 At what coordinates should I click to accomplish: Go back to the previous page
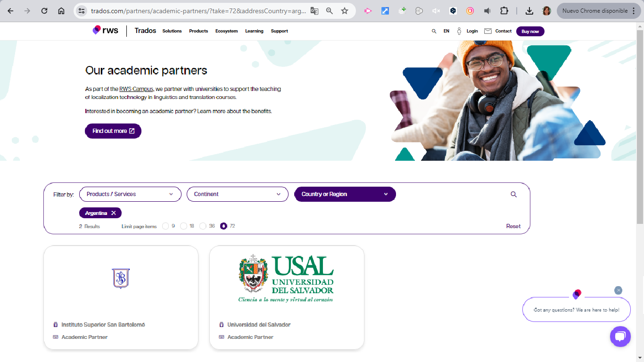tap(10, 11)
